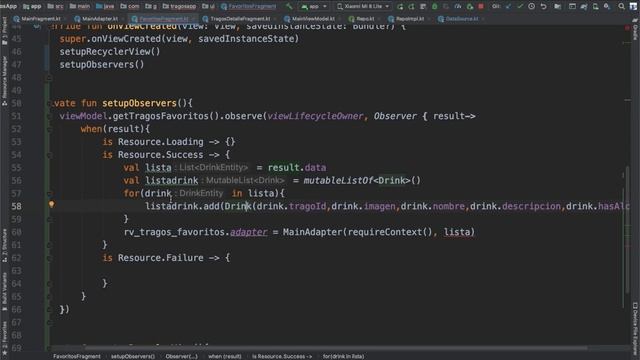Open the Profiler icon in toolbar

[x=458, y=7]
